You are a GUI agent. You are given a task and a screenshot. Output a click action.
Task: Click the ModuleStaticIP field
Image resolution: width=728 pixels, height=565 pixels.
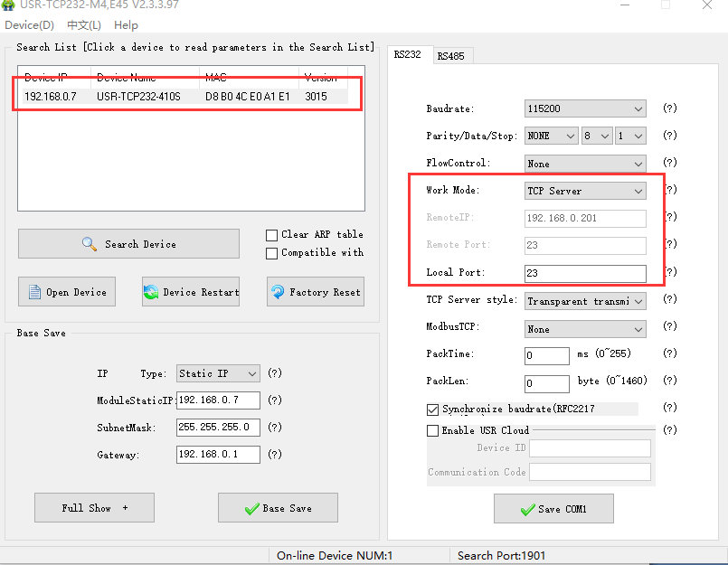[x=218, y=400]
